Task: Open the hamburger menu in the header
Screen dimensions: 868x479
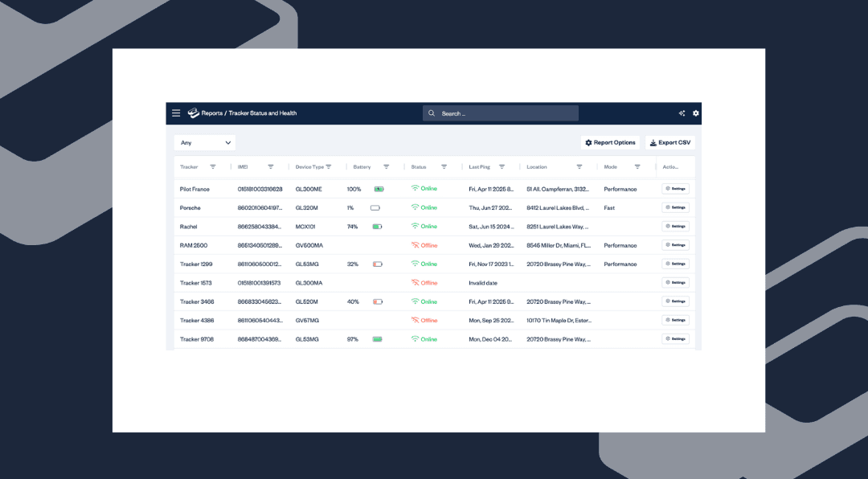Action: coord(176,113)
